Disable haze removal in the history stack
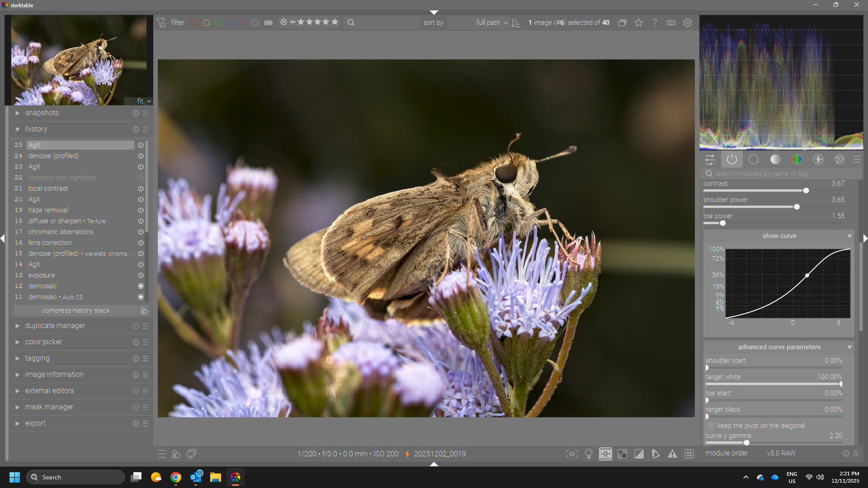The height and width of the screenshot is (488, 868). (x=141, y=210)
